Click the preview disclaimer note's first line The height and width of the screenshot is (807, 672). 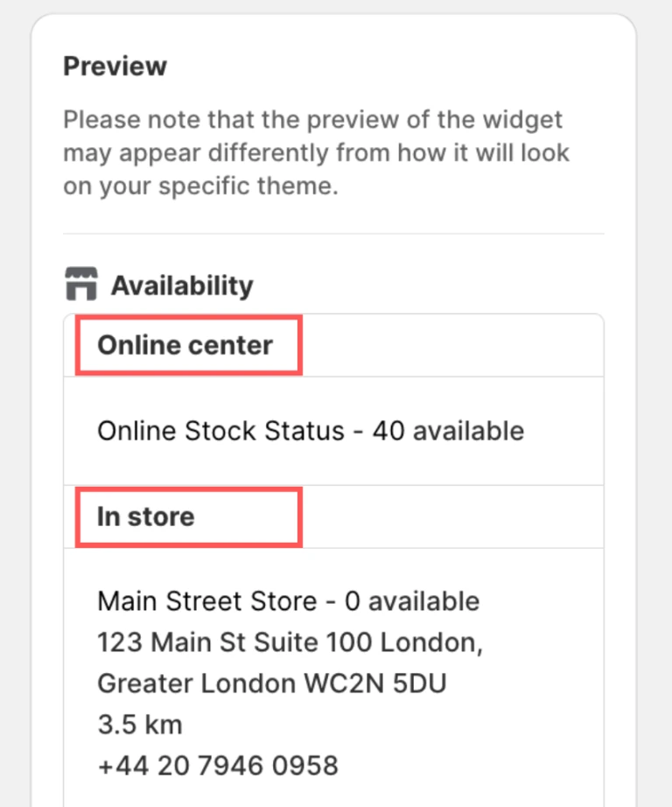312,118
